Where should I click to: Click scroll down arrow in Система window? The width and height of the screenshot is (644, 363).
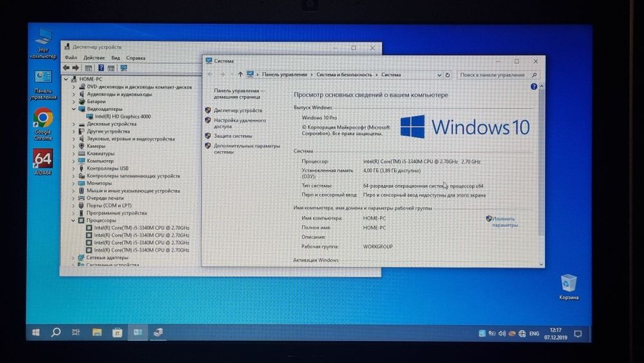point(541,264)
